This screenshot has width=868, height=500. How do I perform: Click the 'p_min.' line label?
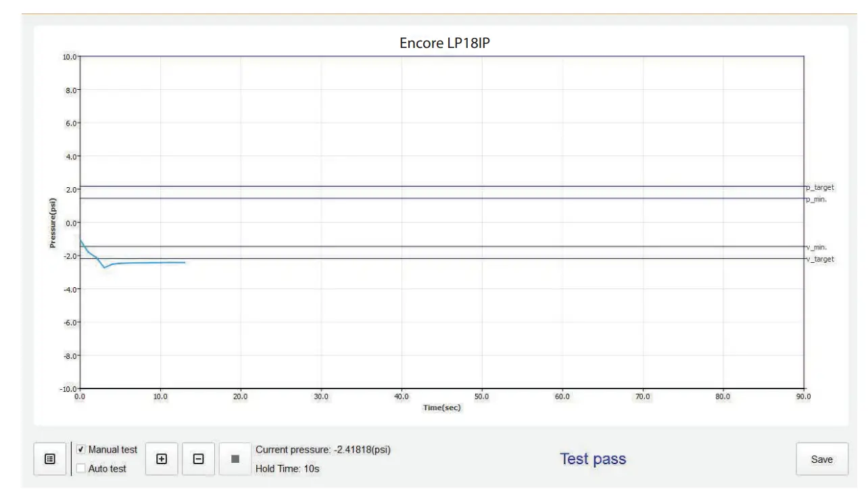(817, 199)
